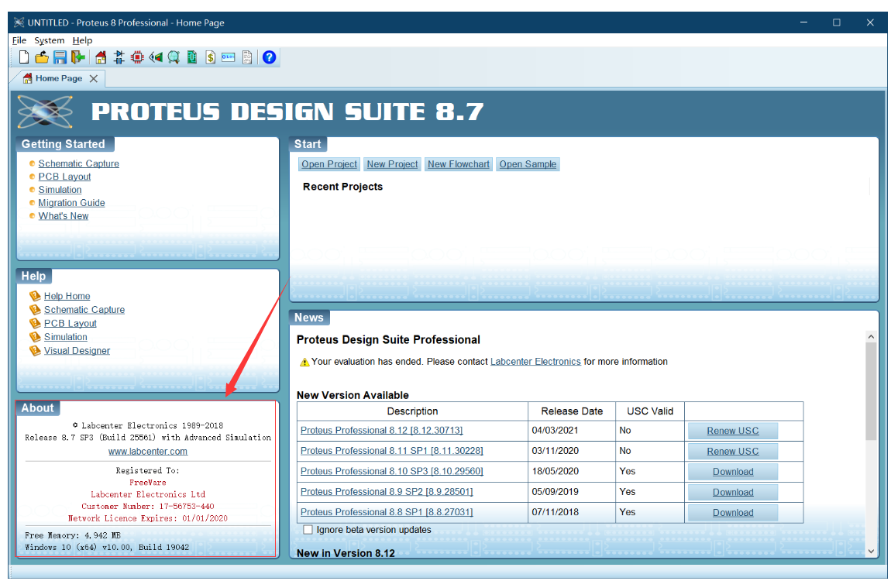891x588 pixels.
Task: Open the Help menu
Action: click(82, 40)
